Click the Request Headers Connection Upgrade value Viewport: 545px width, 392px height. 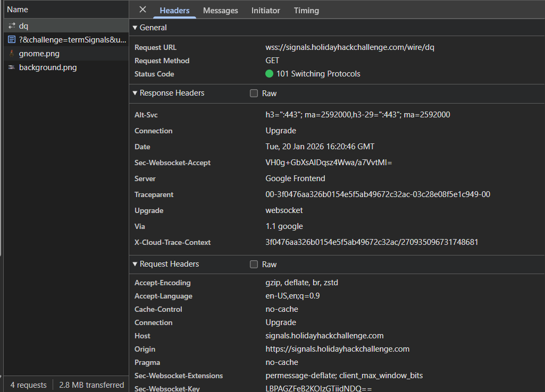click(281, 322)
